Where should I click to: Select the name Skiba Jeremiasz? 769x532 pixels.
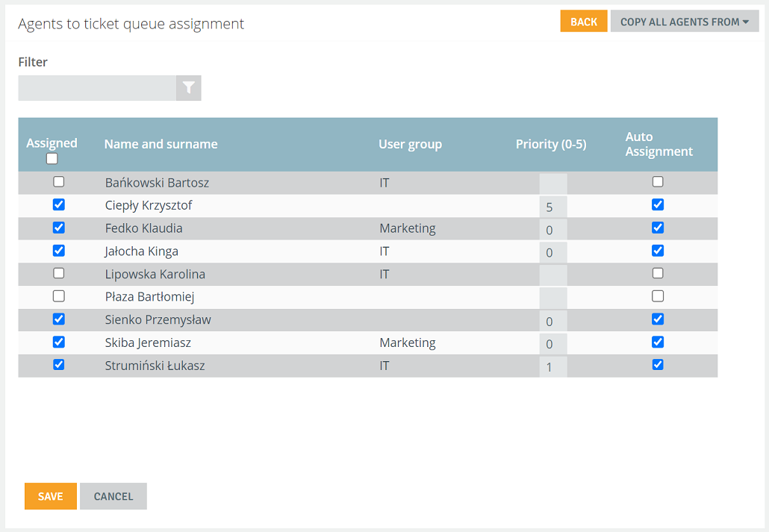click(x=148, y=342)
